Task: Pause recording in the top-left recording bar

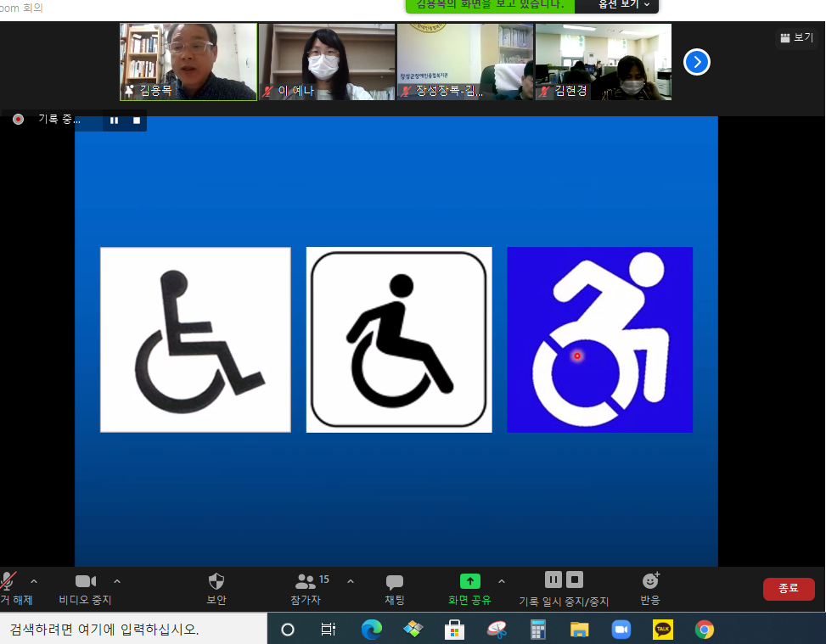Action: [114, 120]
